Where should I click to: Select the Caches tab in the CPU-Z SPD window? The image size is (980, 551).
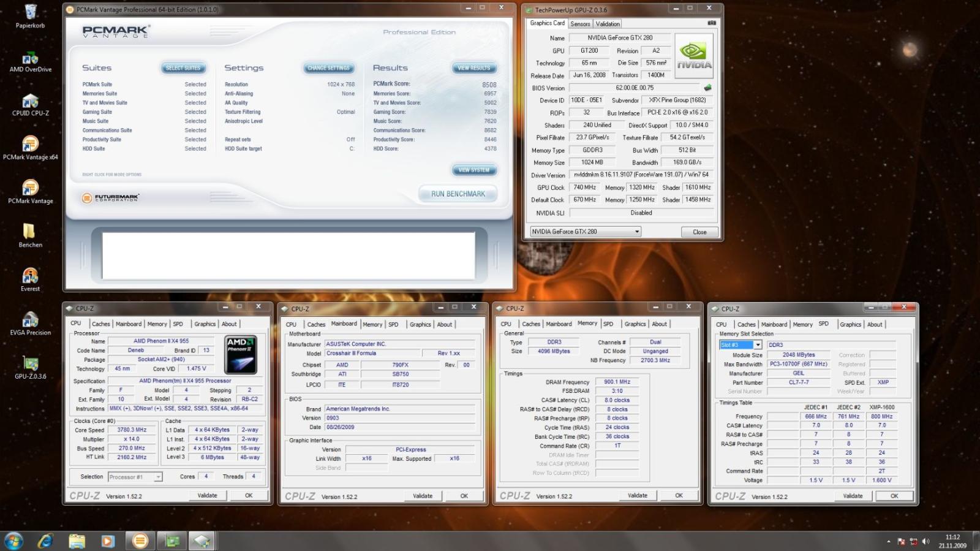746,325
